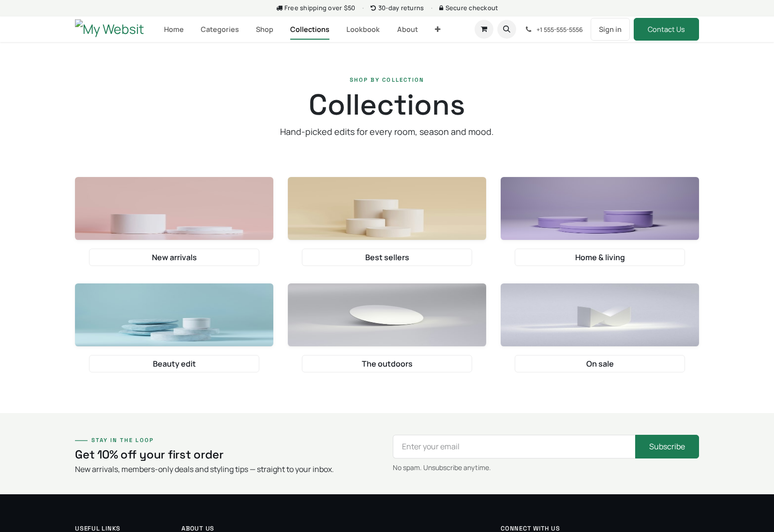This screenshot has height=532, width=774.
Task: Open Categories menu item
Action: pyautogui.click(x=220, y=30)
